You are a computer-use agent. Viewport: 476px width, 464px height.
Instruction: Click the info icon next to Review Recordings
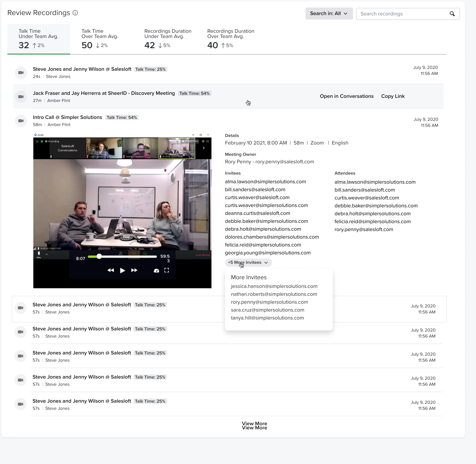pyautogui.click(x=75, y=13)
